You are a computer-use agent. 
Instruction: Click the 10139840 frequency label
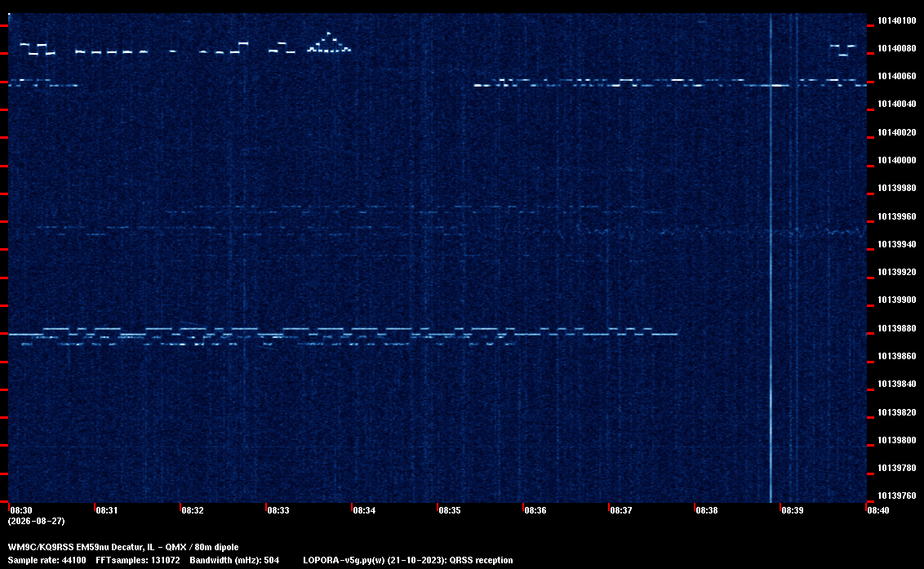point(897,384)
